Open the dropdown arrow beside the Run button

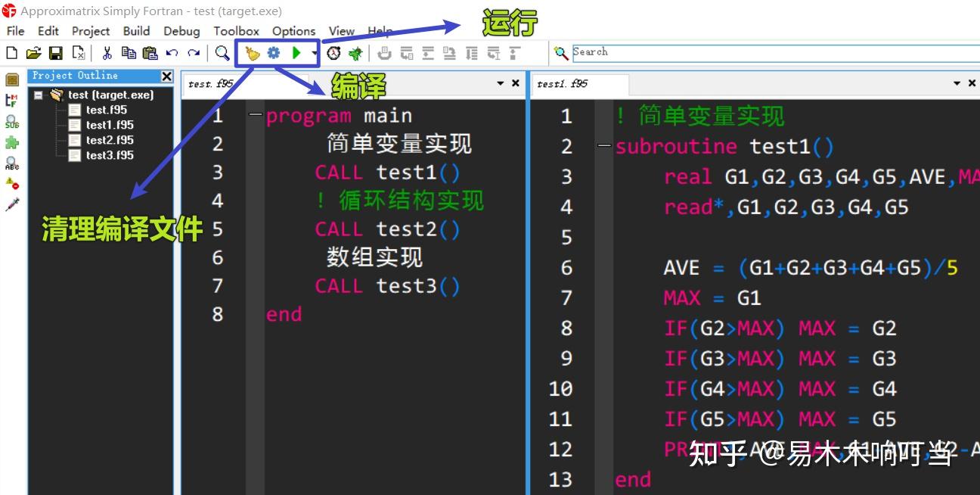tap(314, 54)
